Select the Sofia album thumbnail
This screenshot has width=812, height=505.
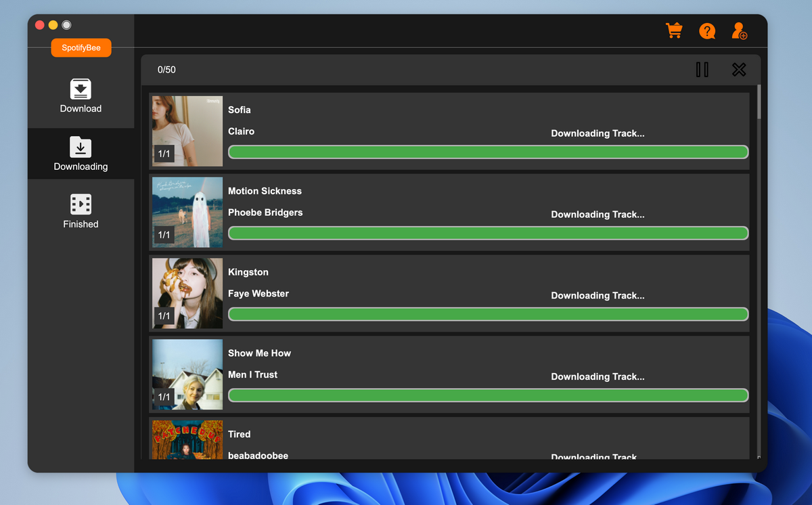coord(187,131)
